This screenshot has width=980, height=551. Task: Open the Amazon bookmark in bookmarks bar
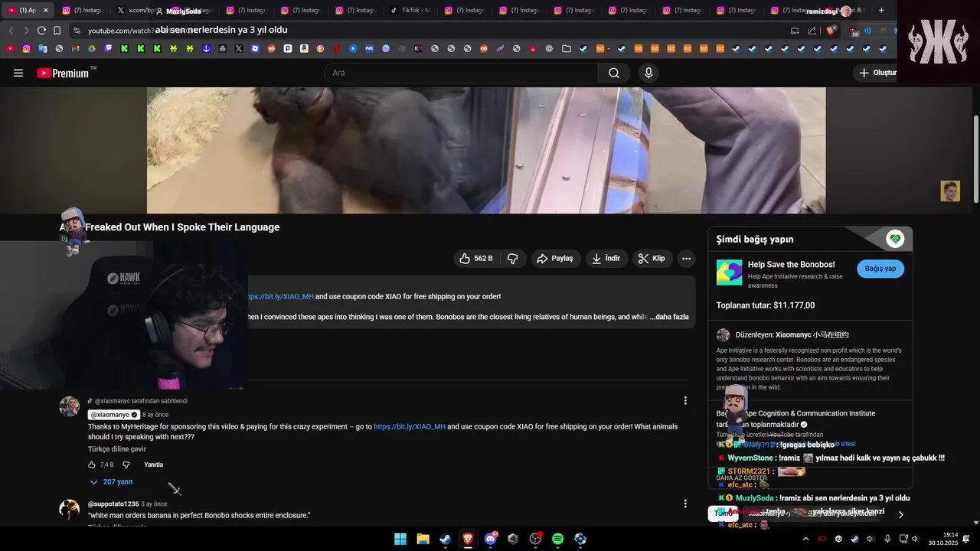(x=304, y=48)
